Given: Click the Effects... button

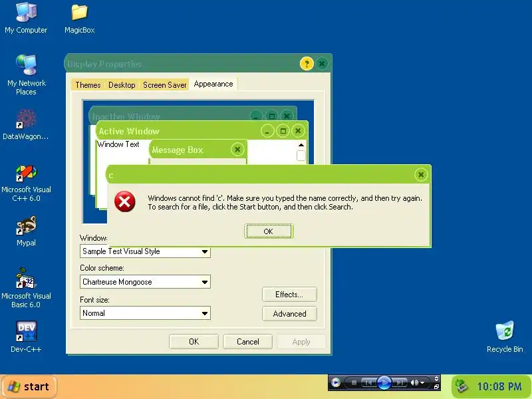Looking at the screenshot, I should [x=289, y=295].
